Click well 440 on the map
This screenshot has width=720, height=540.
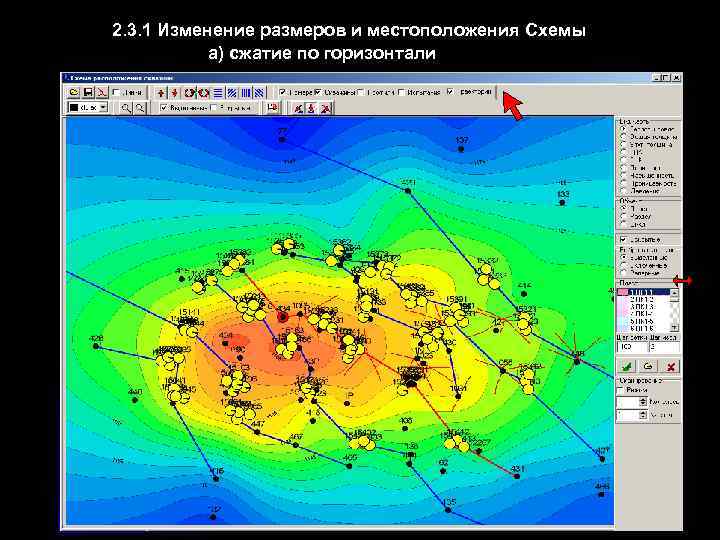[135, 400]
